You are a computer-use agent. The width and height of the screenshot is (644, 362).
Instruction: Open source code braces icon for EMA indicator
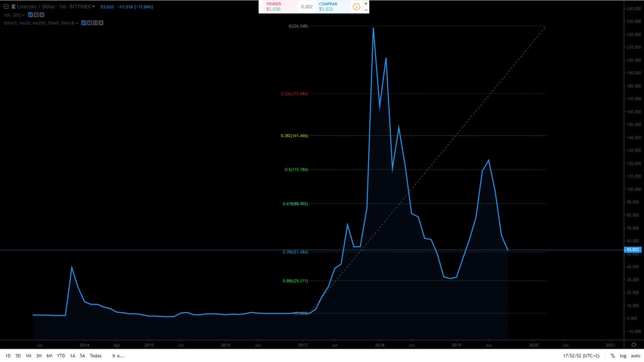click(x=95, y=23)
